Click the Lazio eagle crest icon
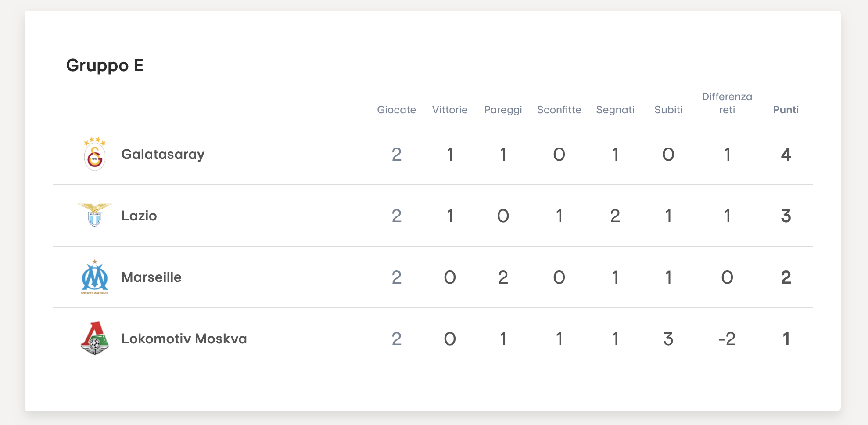Viewport: 868px width, 425px height. (95, 215)
